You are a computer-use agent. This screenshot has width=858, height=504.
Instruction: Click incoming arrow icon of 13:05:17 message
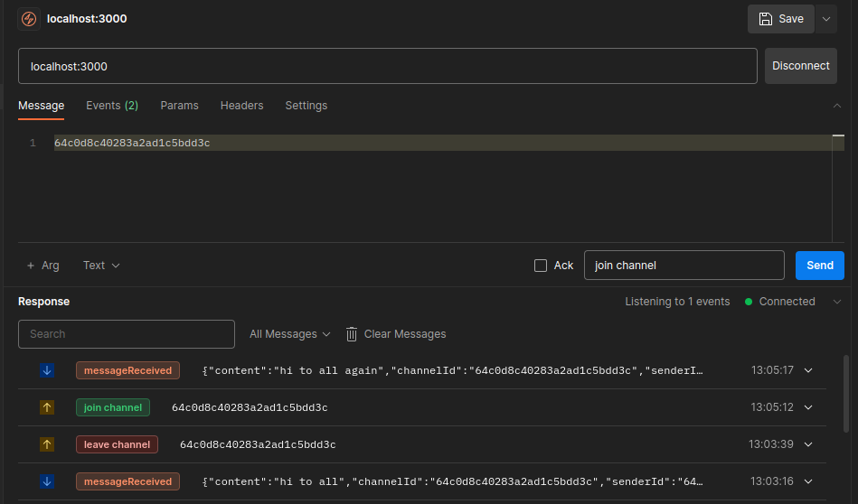[47, 370]
